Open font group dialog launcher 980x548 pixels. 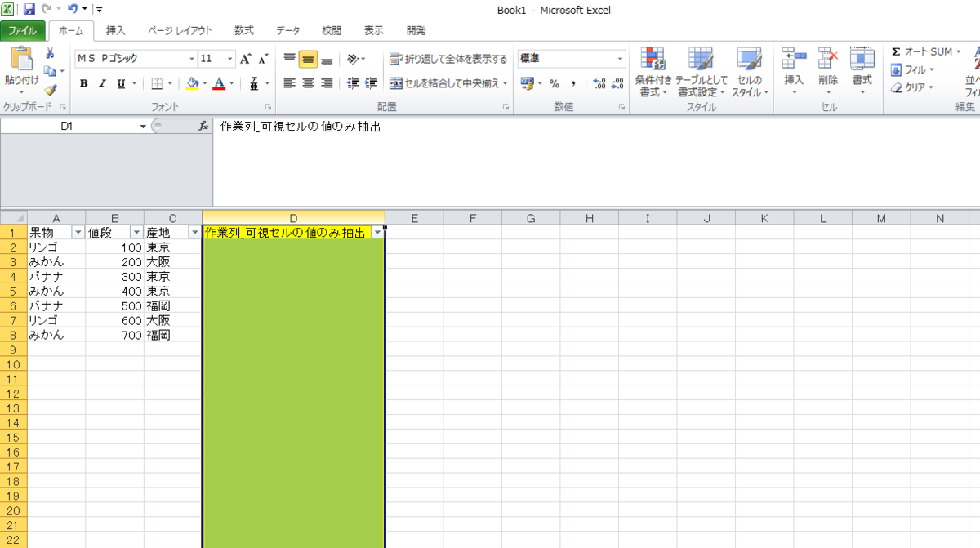point(269,107)
